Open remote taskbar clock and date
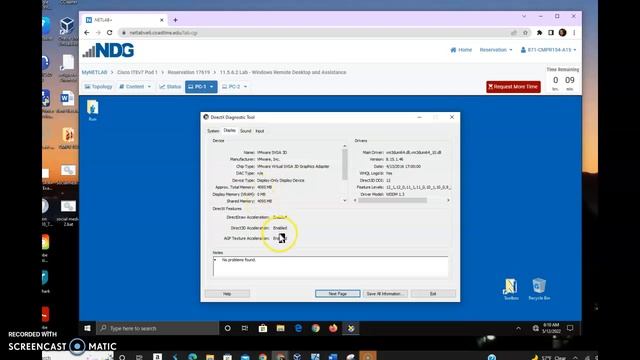The height and width of the screenshot is (360, 640). pos(551,328)
